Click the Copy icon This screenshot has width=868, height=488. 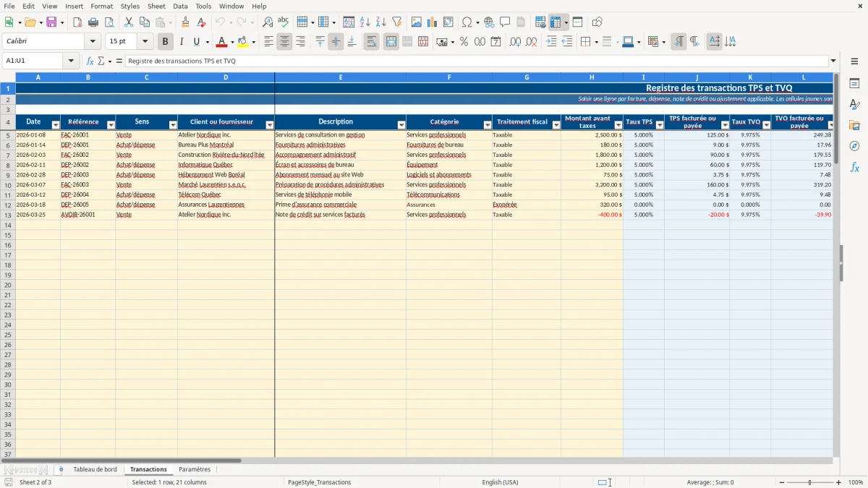pyautogui.click(x=145, y=22)
